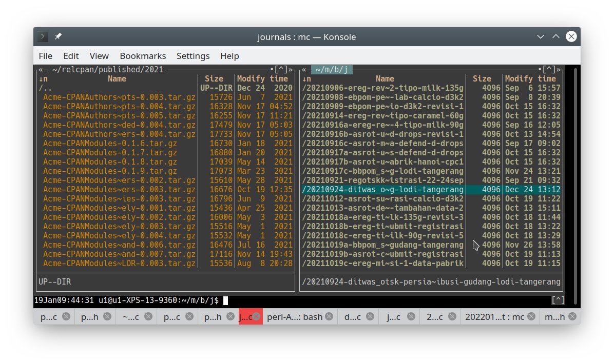
Task: Select '/20211018b-ereg-ti~ubmit-registrasi' directory
Action: coord(431,227)
